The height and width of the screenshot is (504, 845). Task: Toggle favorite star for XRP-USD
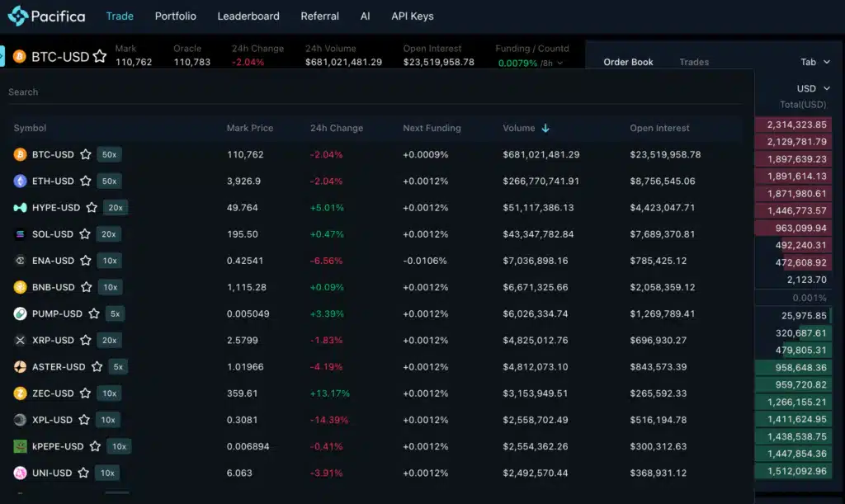85,340
